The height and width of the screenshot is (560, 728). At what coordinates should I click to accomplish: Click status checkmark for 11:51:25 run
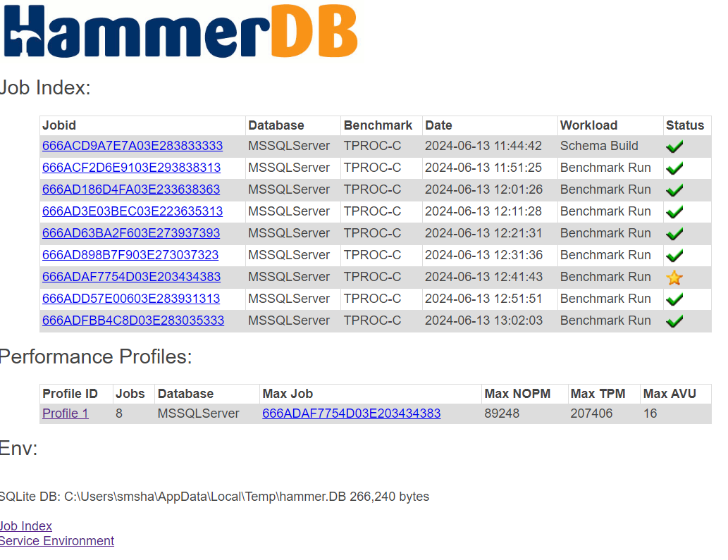[x=674, y=168]
